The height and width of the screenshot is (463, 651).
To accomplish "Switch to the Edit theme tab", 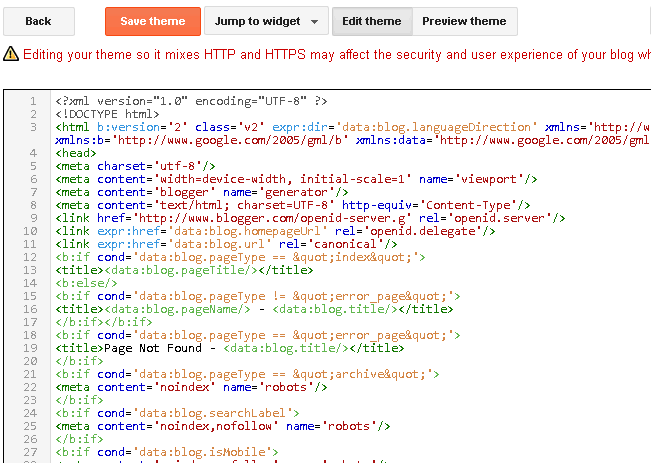I will point(371,21).
